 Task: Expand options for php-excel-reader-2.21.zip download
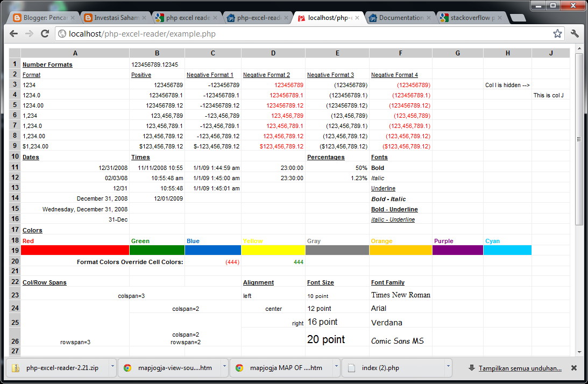click(111, 368)
